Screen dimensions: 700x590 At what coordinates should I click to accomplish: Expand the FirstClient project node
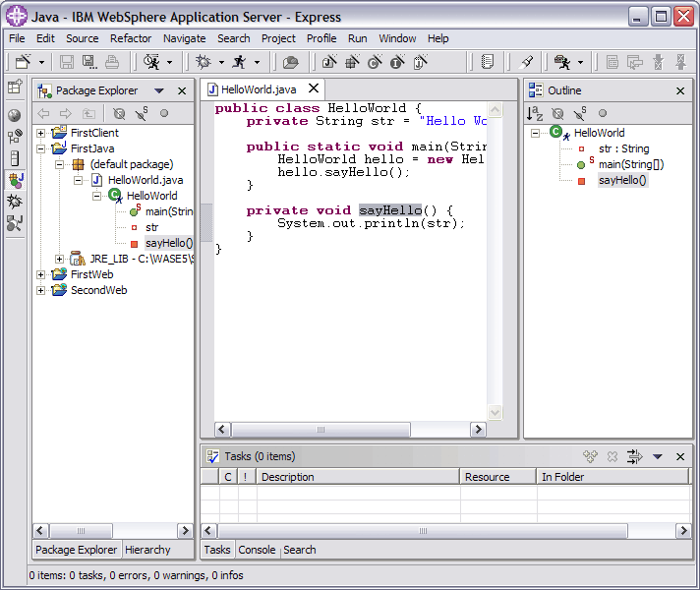pyautogui.click(x=40, y=133)
